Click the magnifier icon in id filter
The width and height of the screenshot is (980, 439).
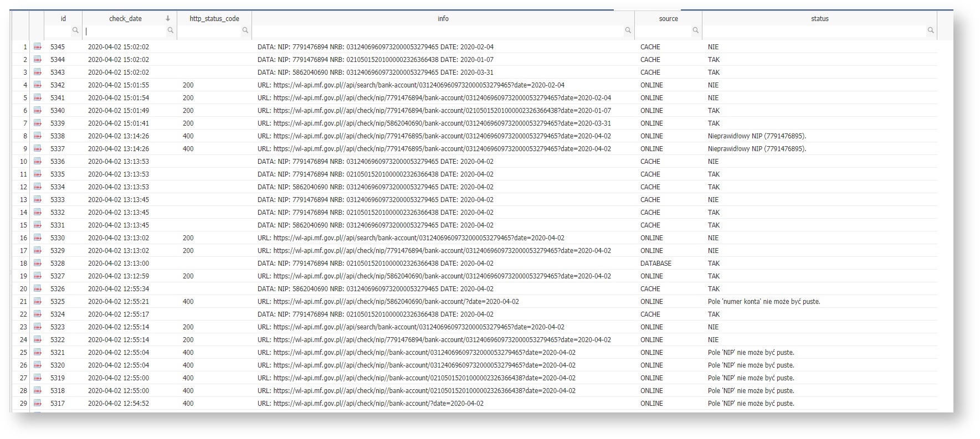coord(75,30)
